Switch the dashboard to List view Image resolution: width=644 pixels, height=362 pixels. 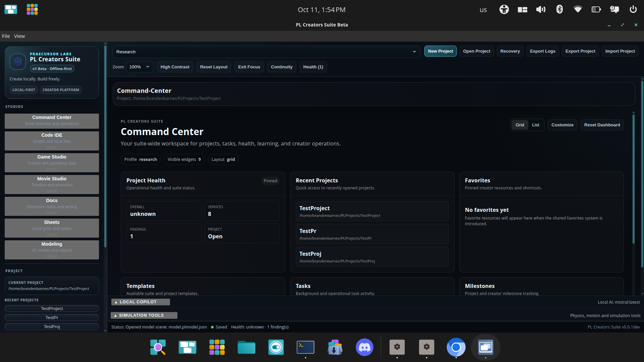pyautogui.click(x=536, y=125)
